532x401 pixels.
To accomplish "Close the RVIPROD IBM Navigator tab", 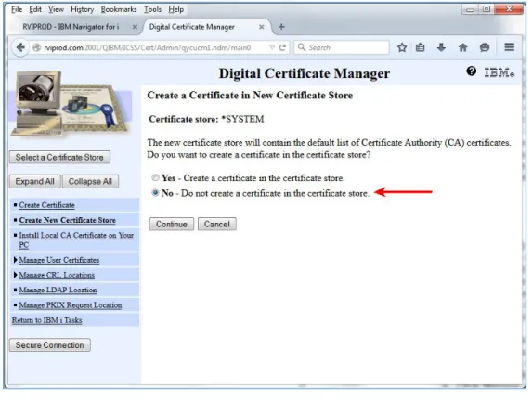I will pyautogui.click(x=135, y=27).
